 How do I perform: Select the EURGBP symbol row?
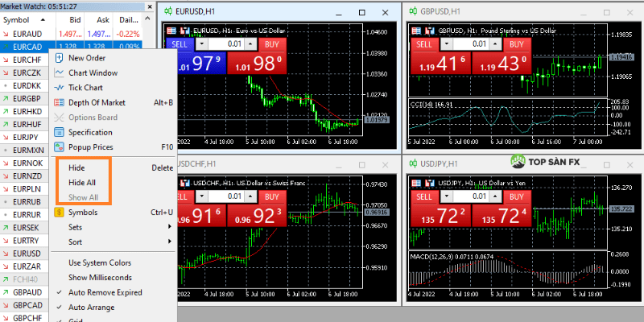click(25, 98)
